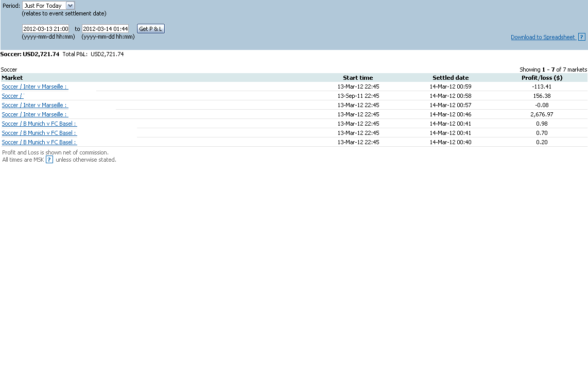Viewport: 588px width, 379px height.
Task: Click the bold Soccer: USD2,721.74 summary
Action: coord(30,55)
